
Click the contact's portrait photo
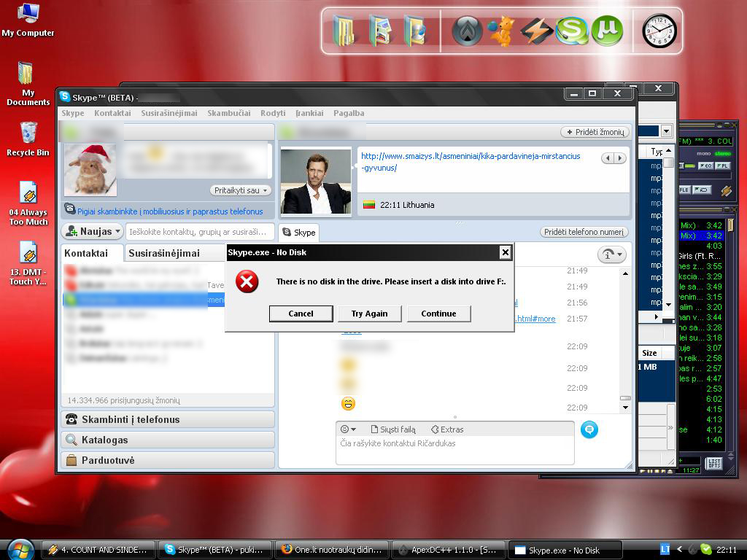(316, 182)
